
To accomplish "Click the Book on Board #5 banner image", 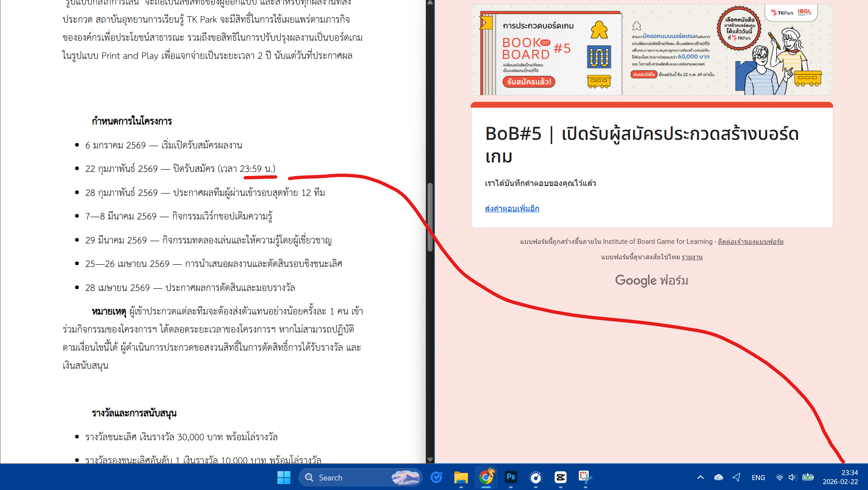I will pos(652,50).
